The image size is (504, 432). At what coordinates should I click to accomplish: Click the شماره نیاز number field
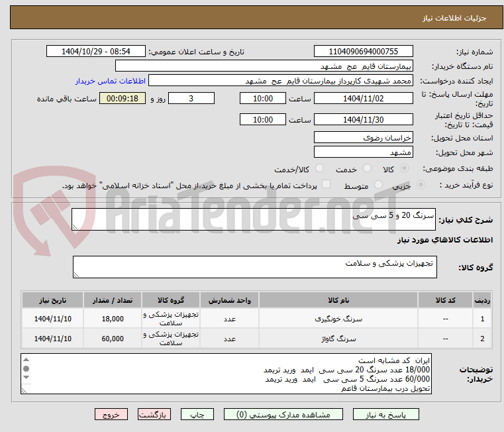[x=363, y=51]
